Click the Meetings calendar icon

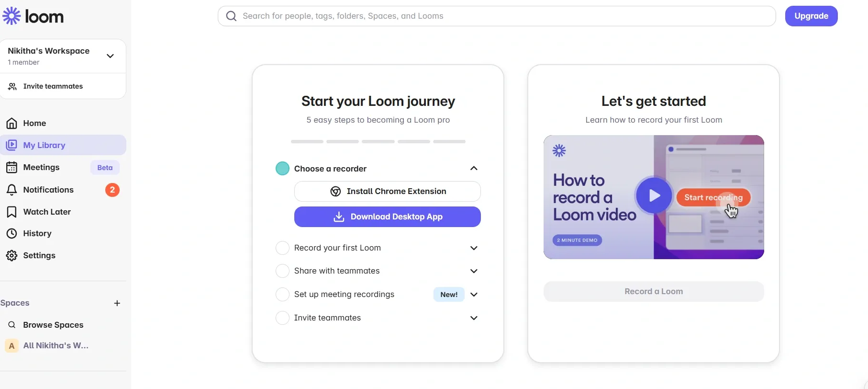[x=12, y=167]
